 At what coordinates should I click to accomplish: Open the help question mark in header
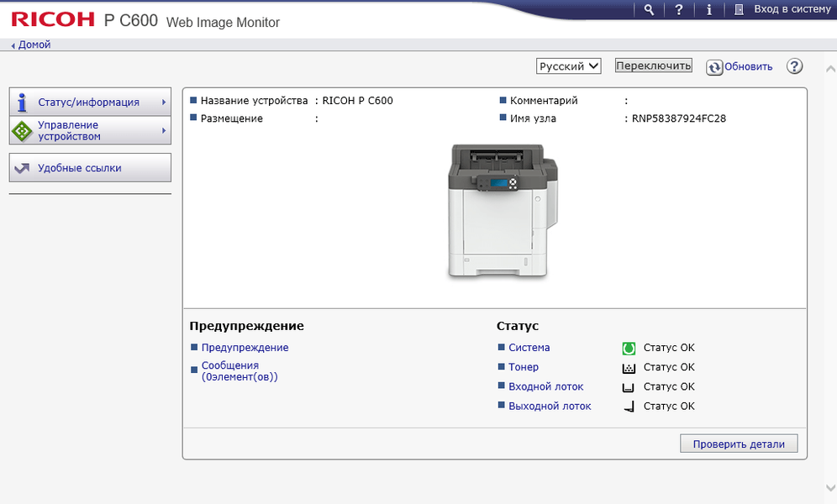tap(679, 9)
